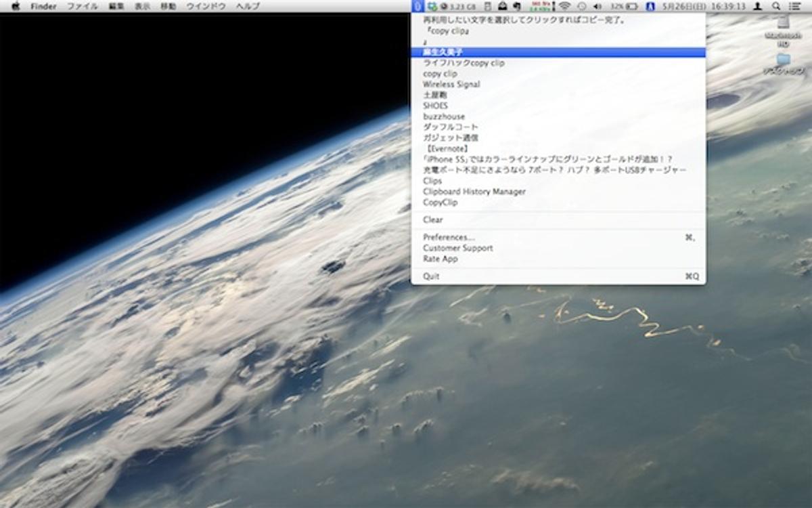
Task: Open Spotlight search magnifying glass
Action: pyautogui.click(x=776, y=6)
